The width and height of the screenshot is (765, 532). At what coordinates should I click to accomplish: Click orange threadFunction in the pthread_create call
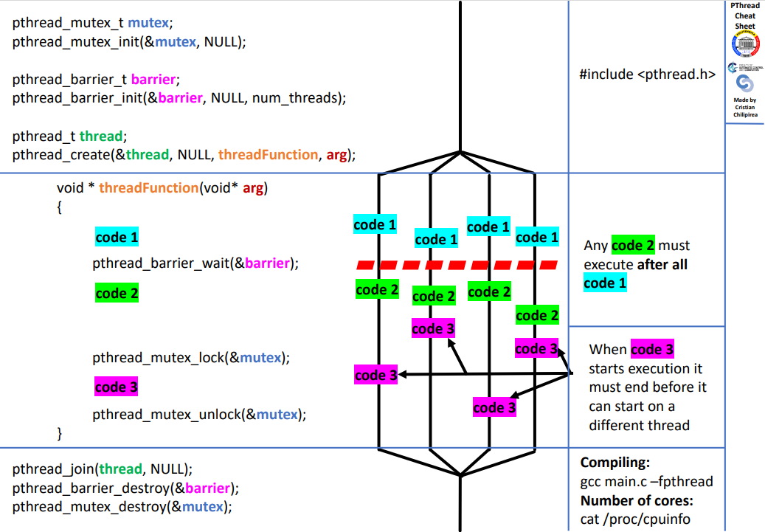(x=268, y=155)
